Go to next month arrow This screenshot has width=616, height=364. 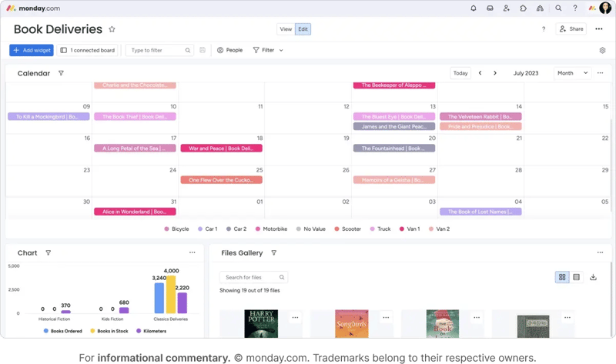click(x=495, y=73)
